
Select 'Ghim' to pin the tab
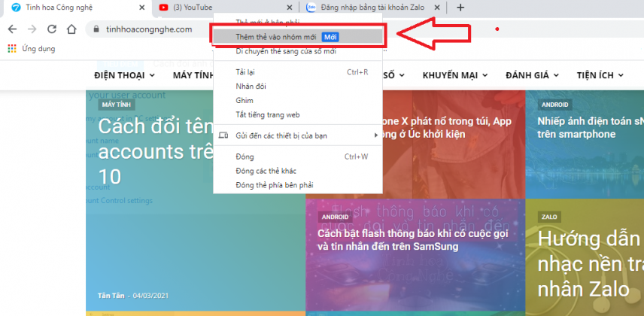coord(245,100)
